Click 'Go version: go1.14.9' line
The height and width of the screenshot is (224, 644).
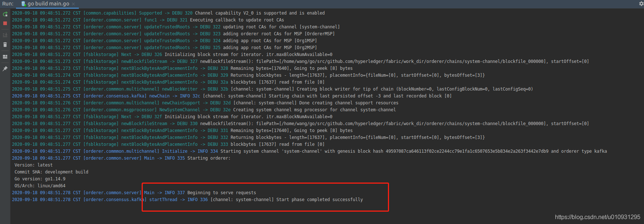[40, 179]
